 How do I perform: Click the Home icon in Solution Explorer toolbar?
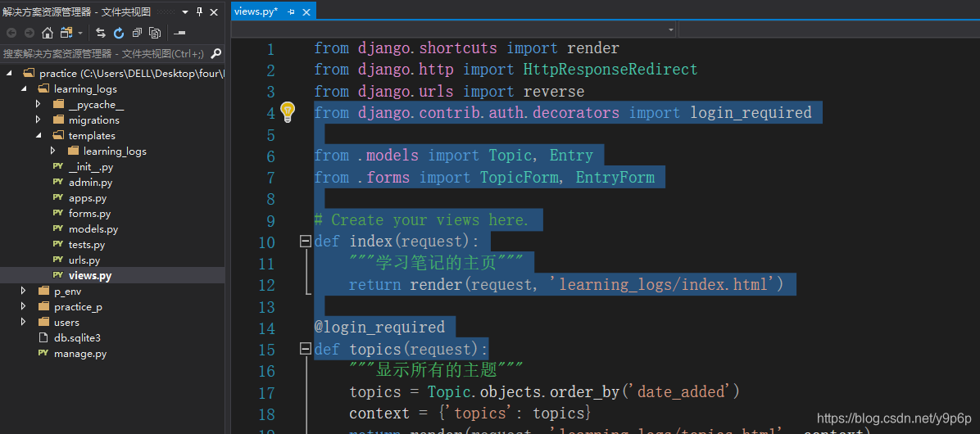48,33
